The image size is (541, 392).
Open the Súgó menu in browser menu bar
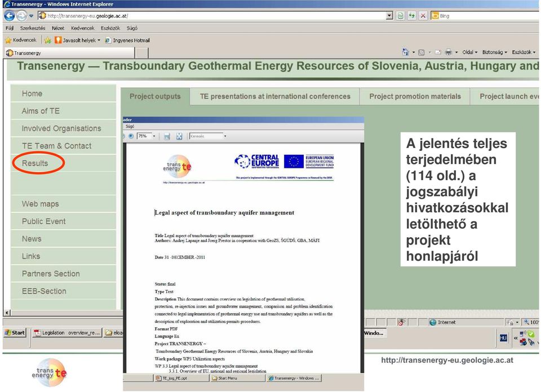(x=132, y=28)
